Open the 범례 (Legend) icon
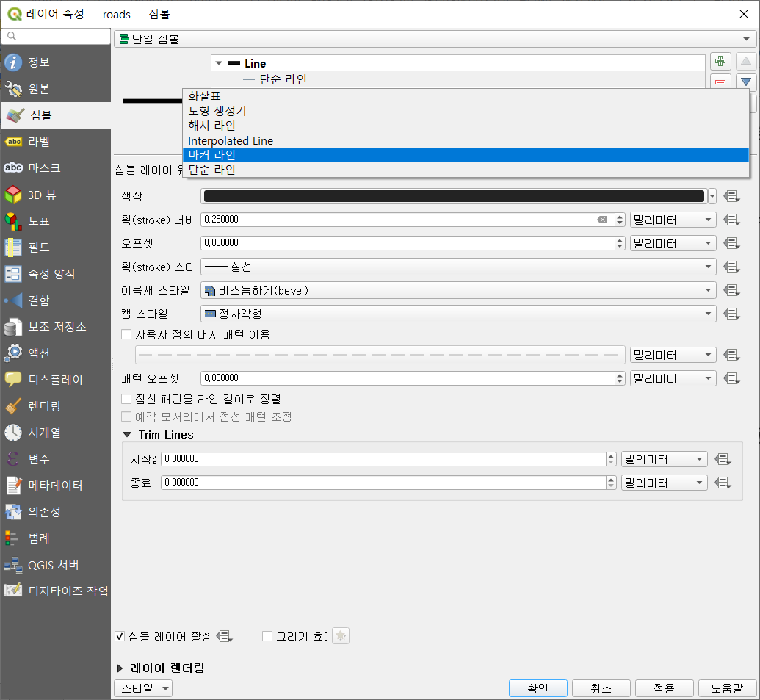The image size is (760, 700). pos(13,538)
